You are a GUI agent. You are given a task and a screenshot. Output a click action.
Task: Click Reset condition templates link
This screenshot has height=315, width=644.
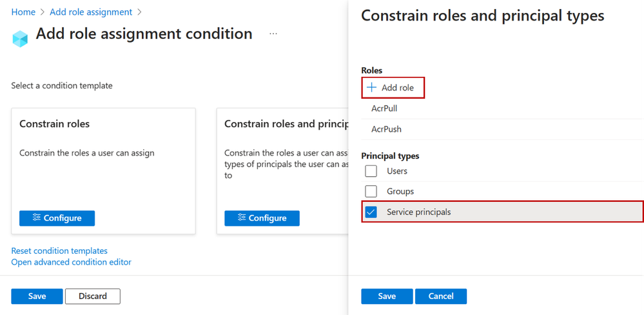click(59, 250)
